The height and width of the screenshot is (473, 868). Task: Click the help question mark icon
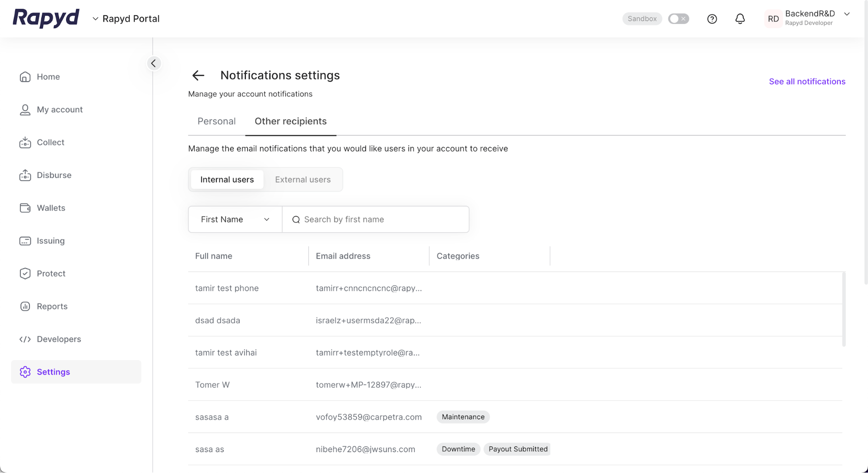(712, 19)
